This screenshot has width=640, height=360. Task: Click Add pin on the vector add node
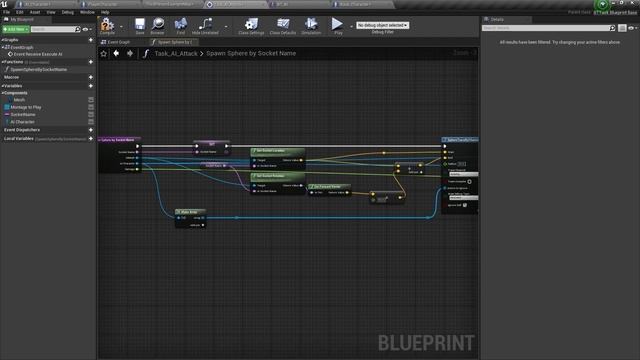click(x=415, y=172)
